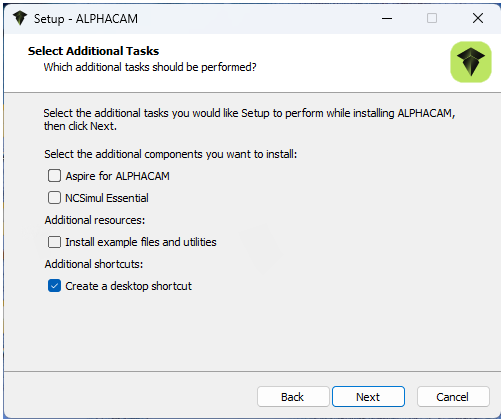Click Next to continue installation

[x=368, y=397]
